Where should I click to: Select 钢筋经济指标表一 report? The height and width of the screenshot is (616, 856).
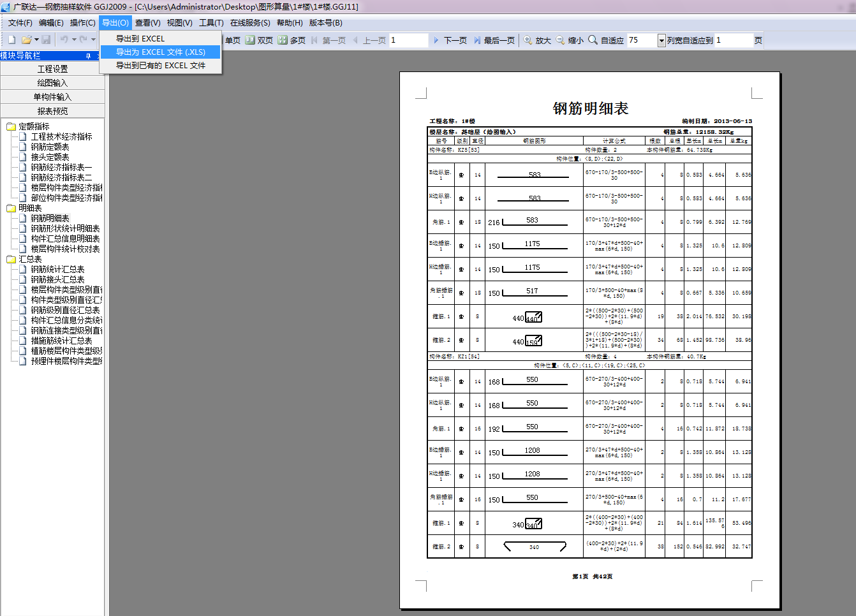[61, 168]
